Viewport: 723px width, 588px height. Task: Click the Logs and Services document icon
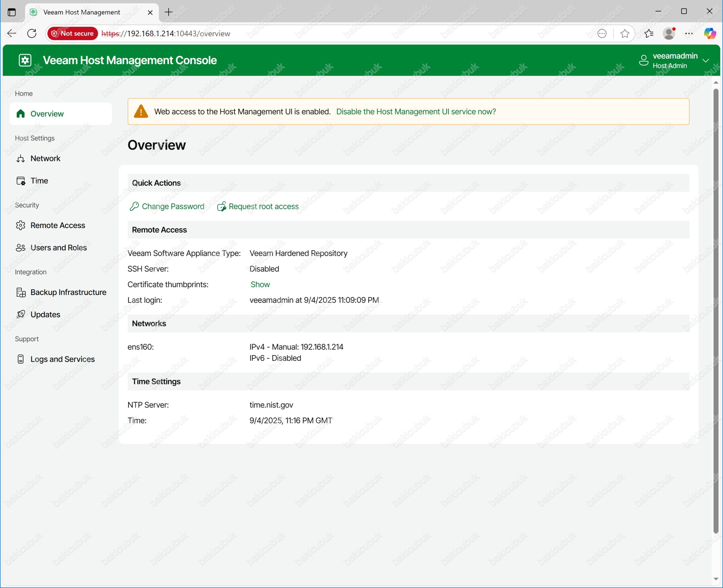pos(21,359)
